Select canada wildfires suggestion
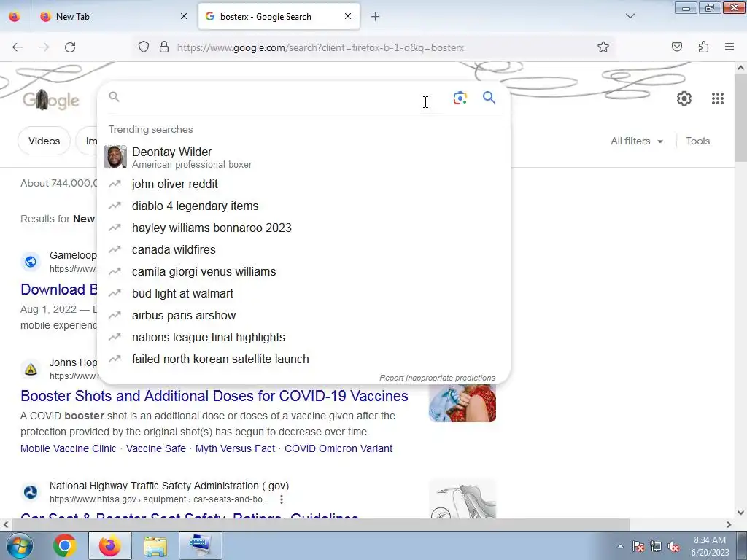The image size is (747, 560). 303,250
